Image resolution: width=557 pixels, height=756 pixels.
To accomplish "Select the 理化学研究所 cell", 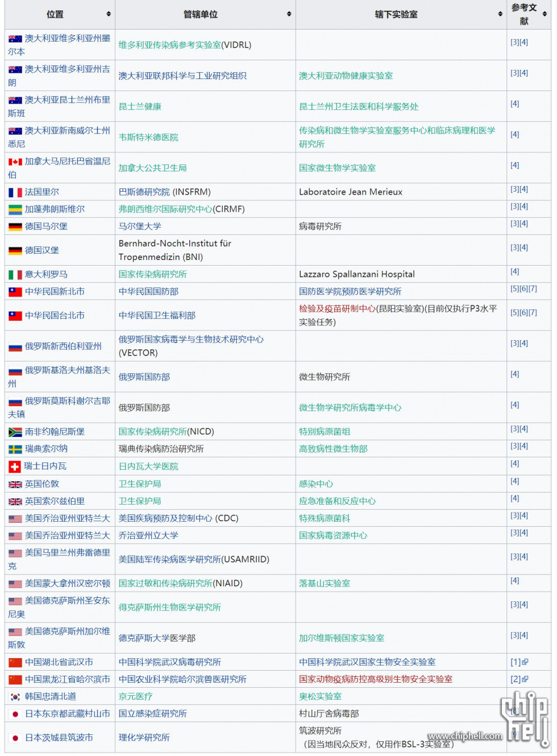I will (x=205, y=737).
